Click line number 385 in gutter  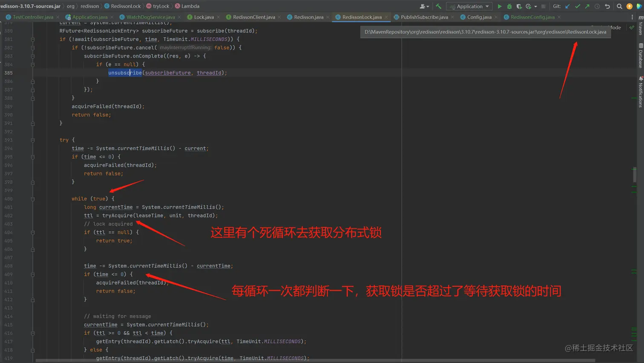pyautogui.click(x=9, y=73)
